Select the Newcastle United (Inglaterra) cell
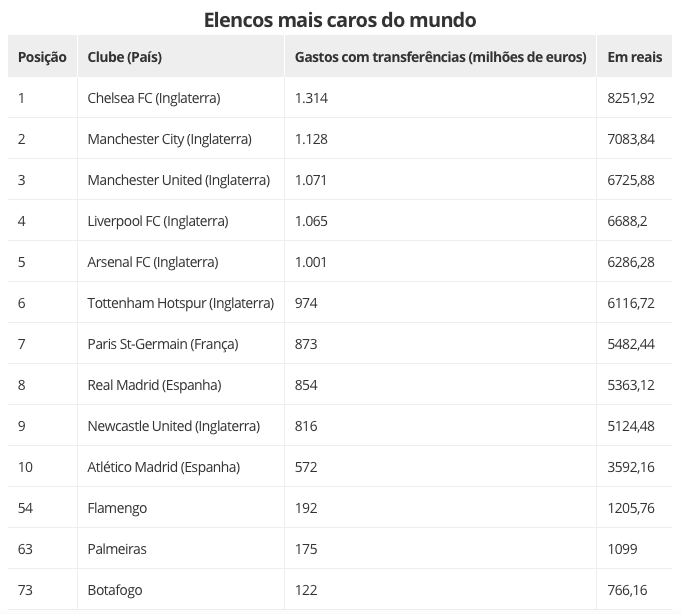 coord(173,426)
